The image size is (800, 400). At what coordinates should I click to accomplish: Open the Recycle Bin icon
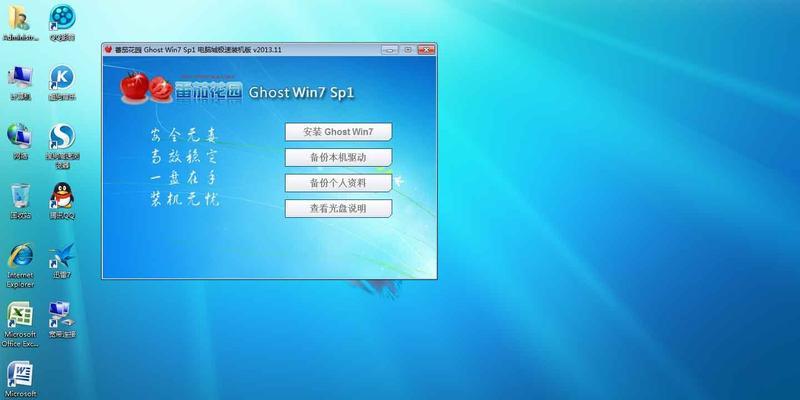point(20,196)
